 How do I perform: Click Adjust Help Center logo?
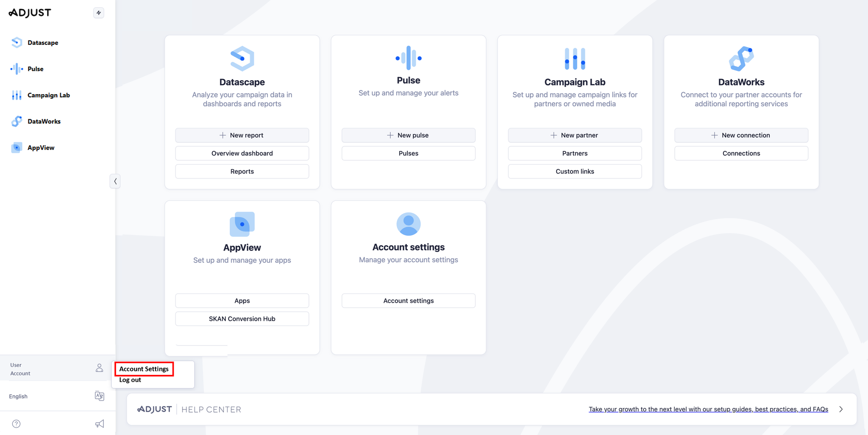(x=189, y=409)
